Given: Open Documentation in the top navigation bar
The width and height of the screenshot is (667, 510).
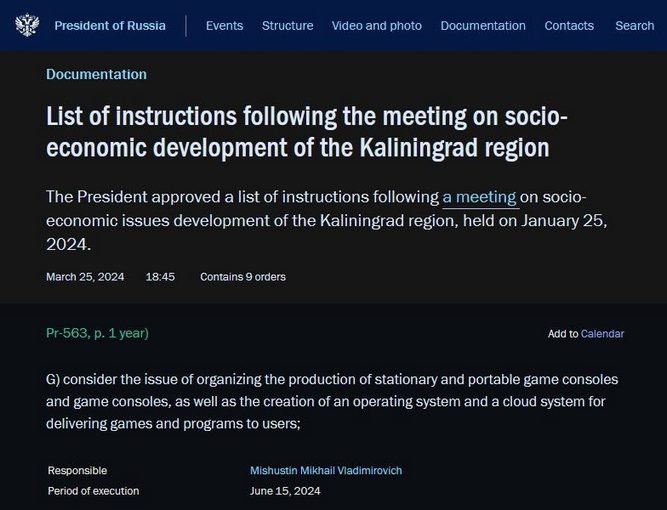Looking at the screenshot, I should tap(483, 26).
